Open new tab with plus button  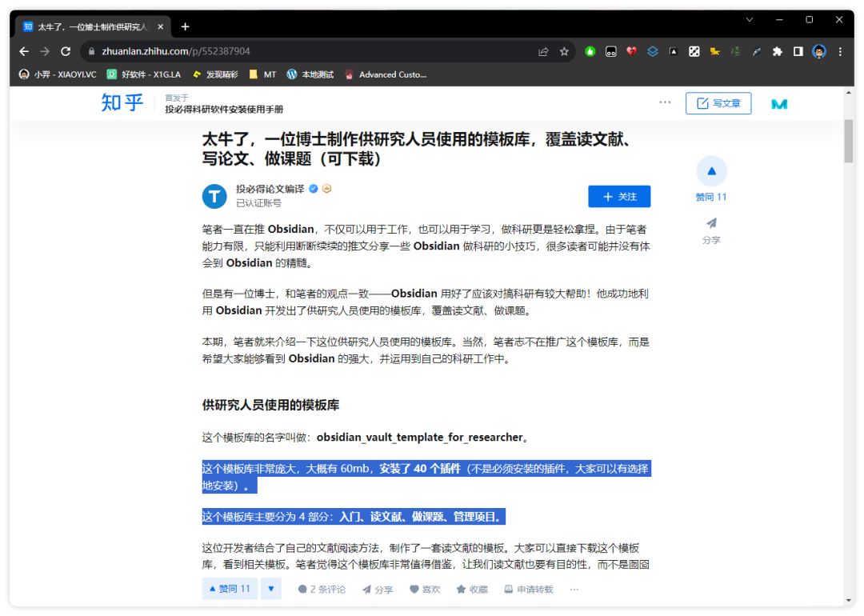point(185,26)
